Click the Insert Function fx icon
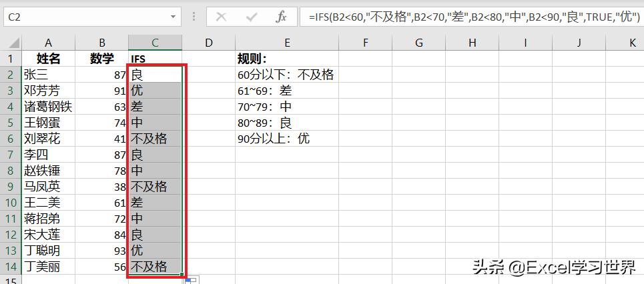Viewport: 644px width, 284px height. point(282,17)
